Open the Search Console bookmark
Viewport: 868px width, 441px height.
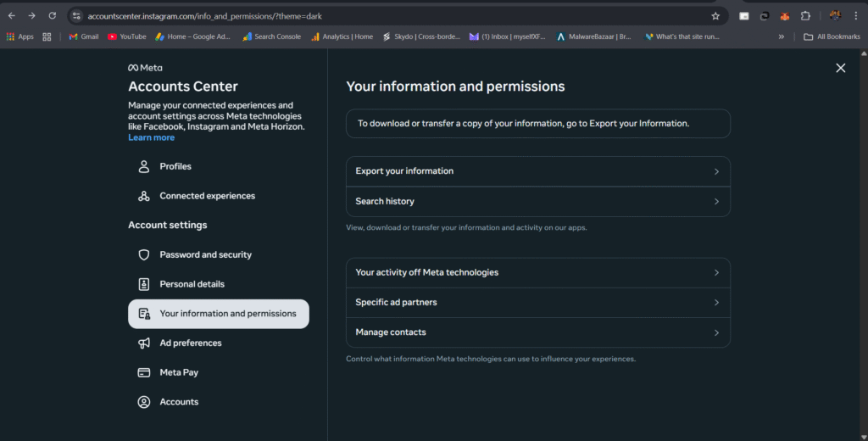point(271,36)
